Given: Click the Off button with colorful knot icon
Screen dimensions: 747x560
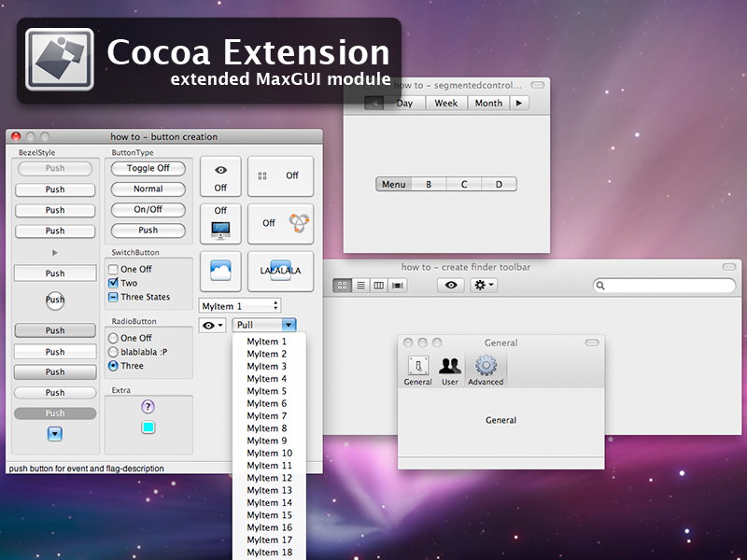Looking at the screenshot, I should click(281, 224).
